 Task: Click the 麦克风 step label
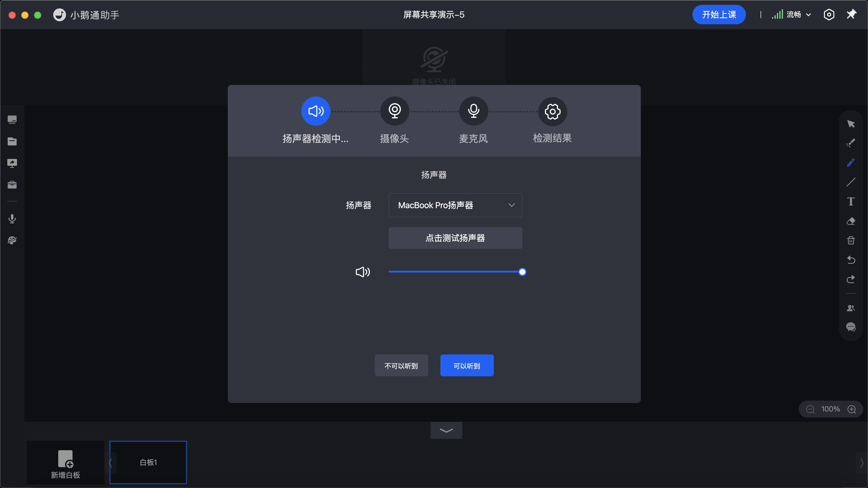473,138
